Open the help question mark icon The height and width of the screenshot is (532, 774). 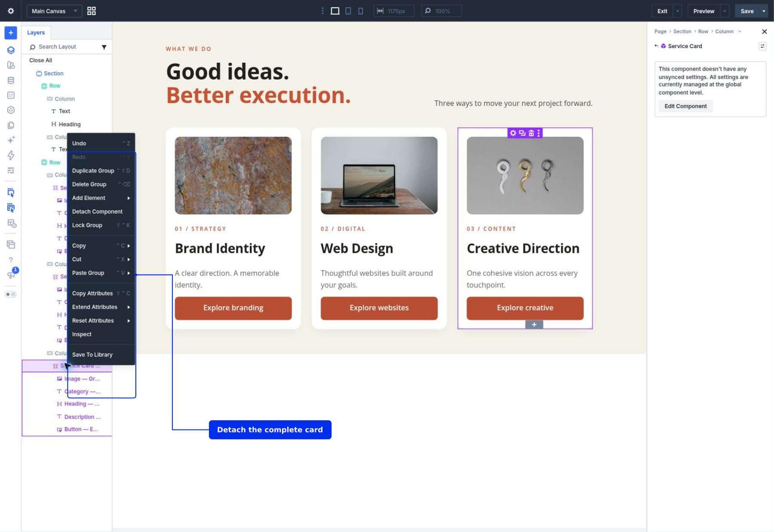11,260
